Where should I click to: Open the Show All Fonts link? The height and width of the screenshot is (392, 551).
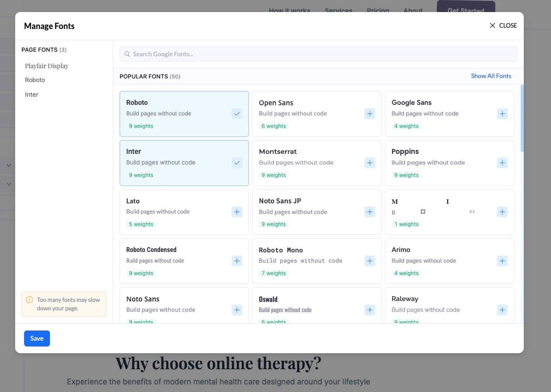point(491,76)
